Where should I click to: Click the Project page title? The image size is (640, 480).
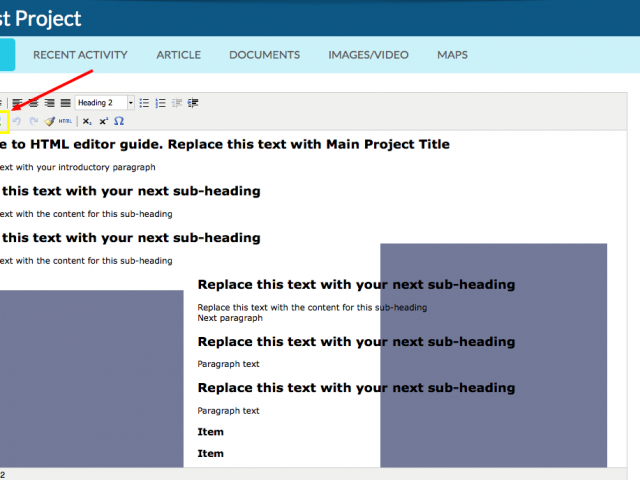point(40,19)
